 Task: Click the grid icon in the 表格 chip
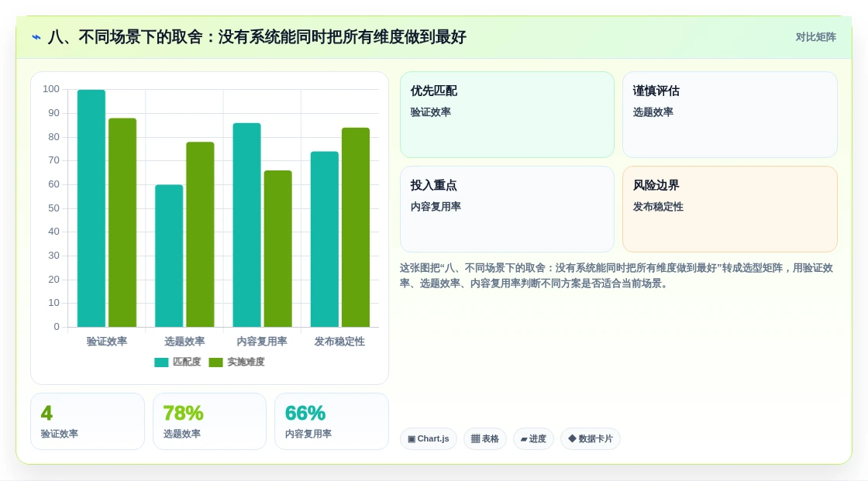[475, 439]
